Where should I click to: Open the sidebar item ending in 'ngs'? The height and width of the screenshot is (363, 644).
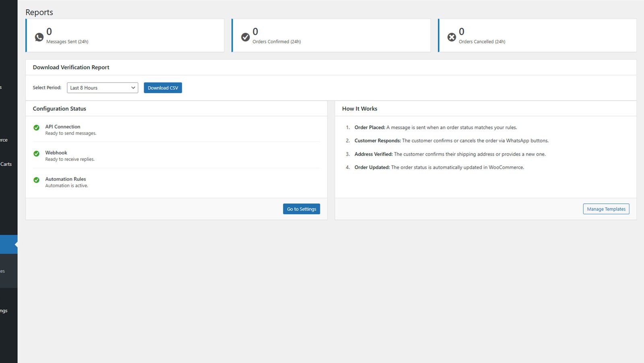pyautogui.click(x=4, y=311)
